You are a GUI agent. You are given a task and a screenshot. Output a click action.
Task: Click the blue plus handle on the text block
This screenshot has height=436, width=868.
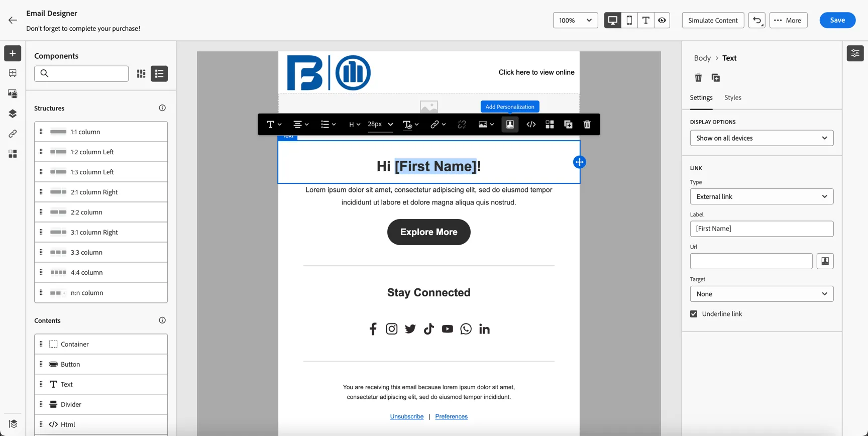click(x=579, y=162)
